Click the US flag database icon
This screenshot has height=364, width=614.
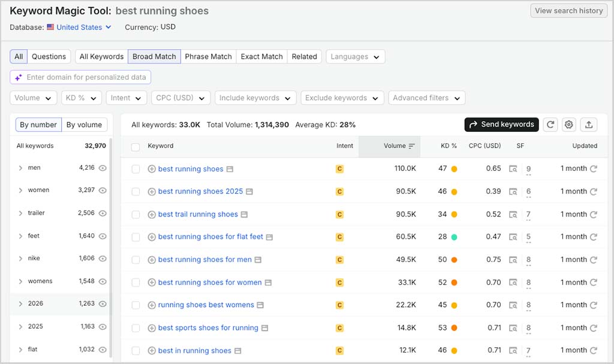50,27
